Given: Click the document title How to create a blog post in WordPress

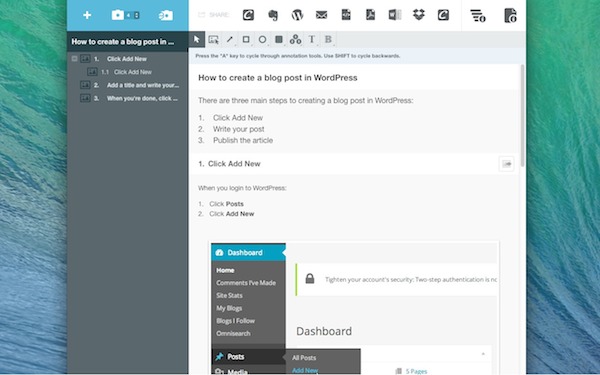Looking at the screenshot, I should [x=278, y=78].
